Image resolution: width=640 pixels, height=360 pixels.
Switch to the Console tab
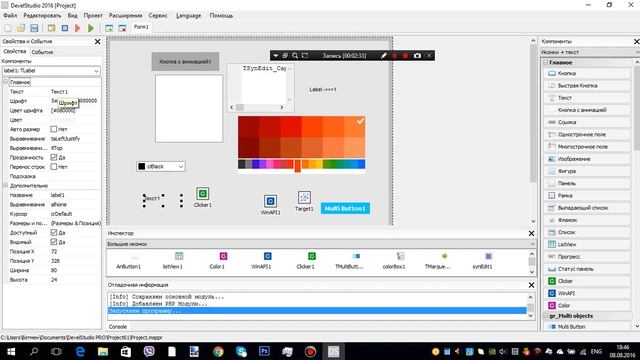pos(118,327)
